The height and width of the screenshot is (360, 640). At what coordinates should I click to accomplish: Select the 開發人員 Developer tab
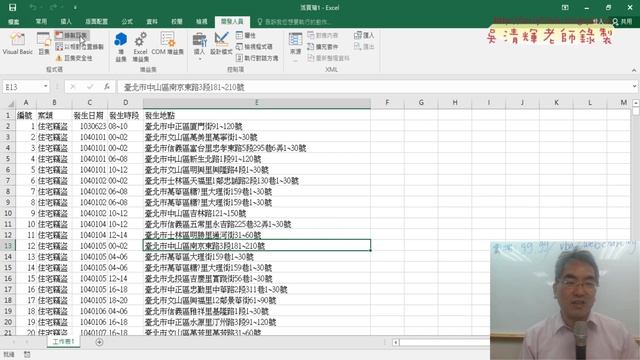pos(232,22)
